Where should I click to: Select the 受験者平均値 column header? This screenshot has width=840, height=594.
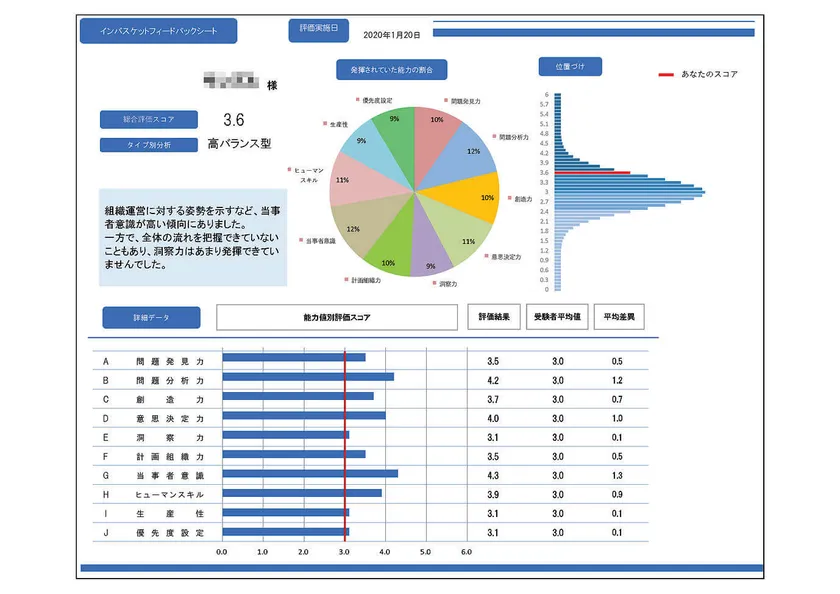pos(557,317)
